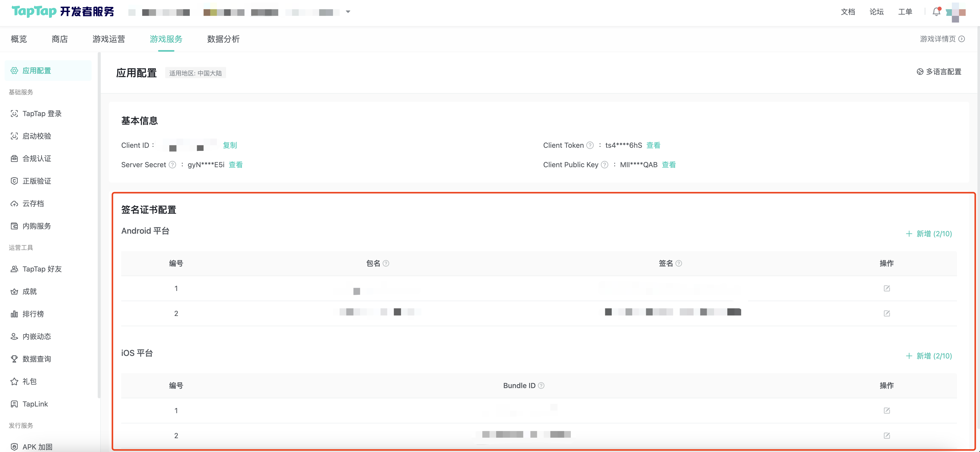Click help icon next to 签名 header

point(679,263)
